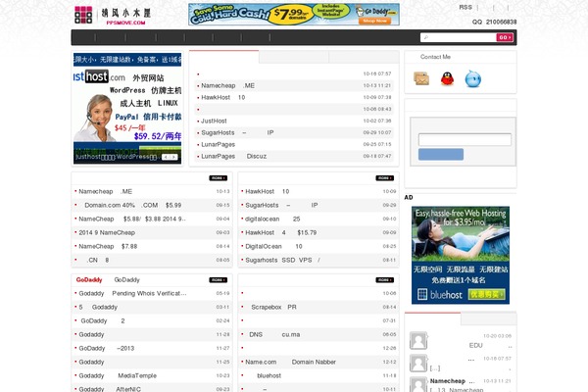588x392 pixels.
Task: Click the red GO search button
Action: (x=505, y=37)
